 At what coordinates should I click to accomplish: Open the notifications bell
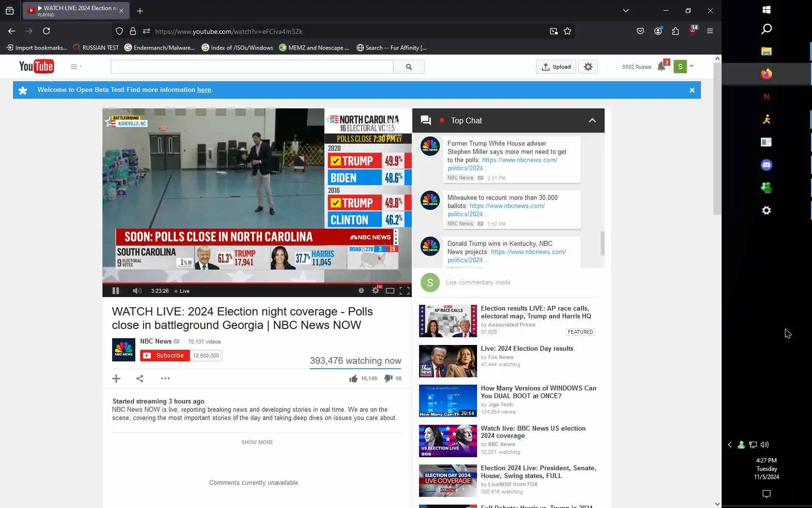(x=662, y=67)
